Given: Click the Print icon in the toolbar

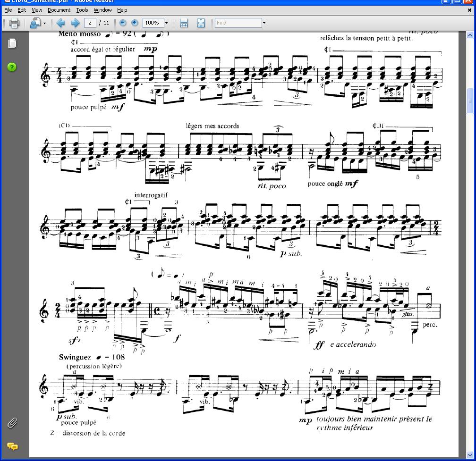Looking at the screenshot, I should click(x=14, y=23).
